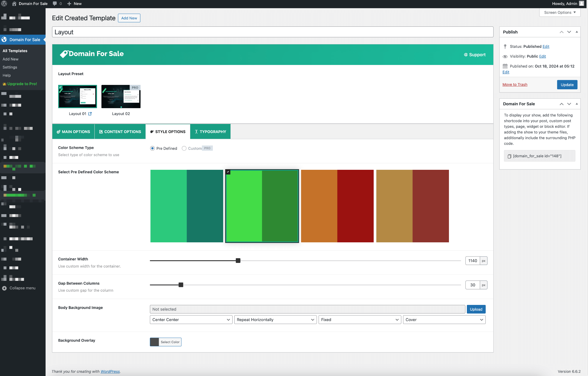Click the Collapse menu arrow icon
Viewport: 588px width, 376px height.
(4, 288)
